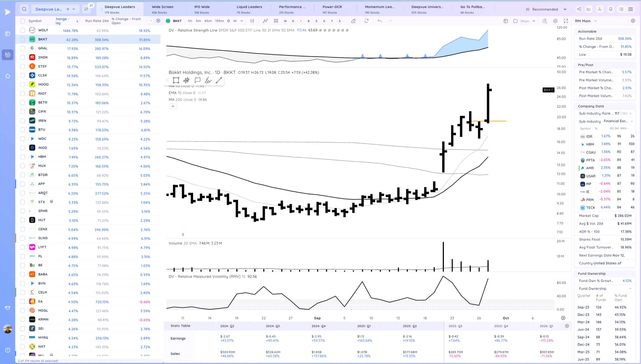Check the select-all checkbox in Symbol header
Screen dimensions: 641x364
click(23, 21)
